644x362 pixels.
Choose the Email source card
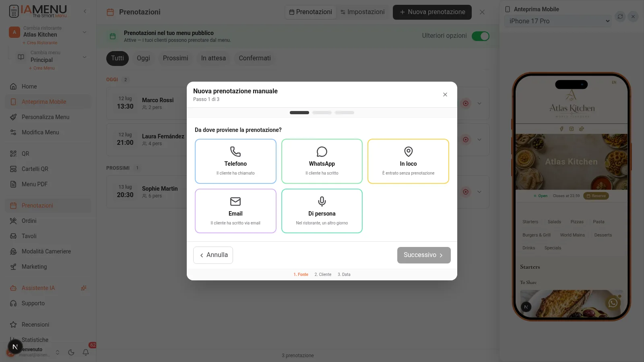235,211
